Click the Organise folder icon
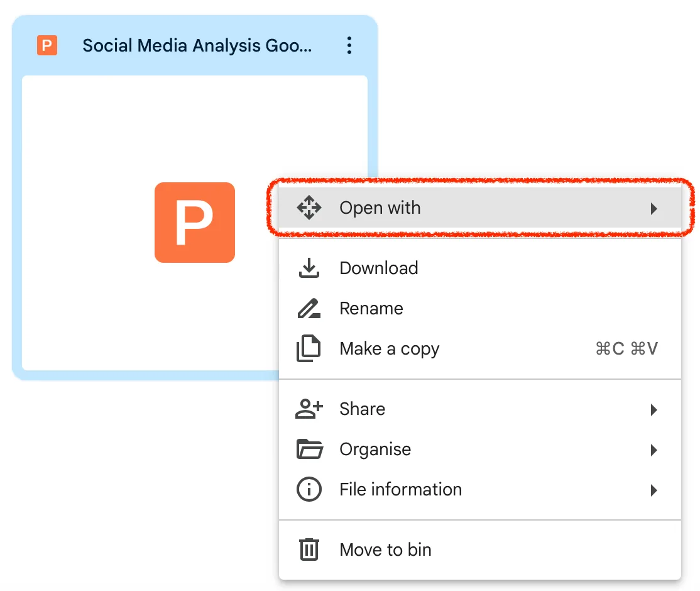The width and height of the screenshot is (700, 591). [x=309, y=449]
